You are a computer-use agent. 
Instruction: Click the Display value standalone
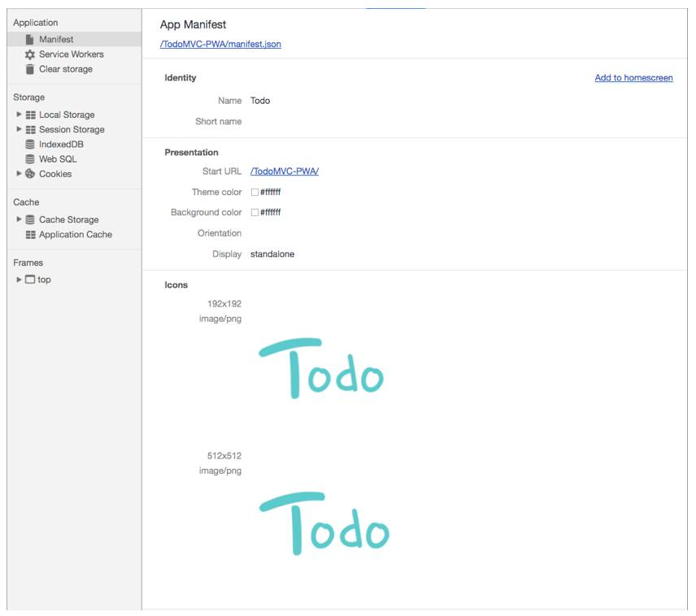coord(272,254)
